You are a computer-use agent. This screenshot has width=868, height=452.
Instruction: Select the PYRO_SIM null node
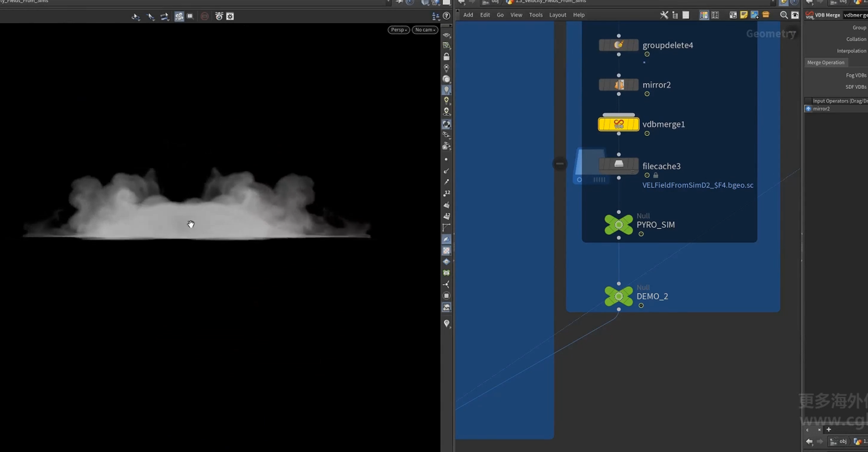(619, 224)
